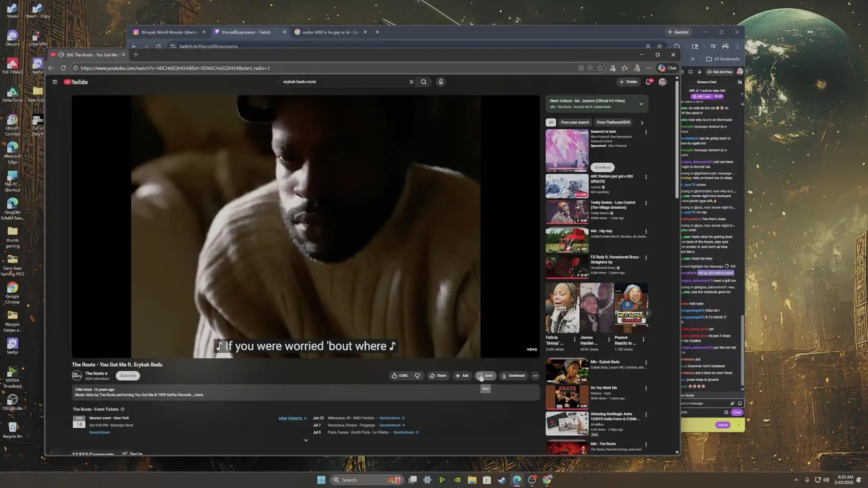Activate voice search microphone on YouTube
The image size is (868, 488).
[x=440, y=82]
